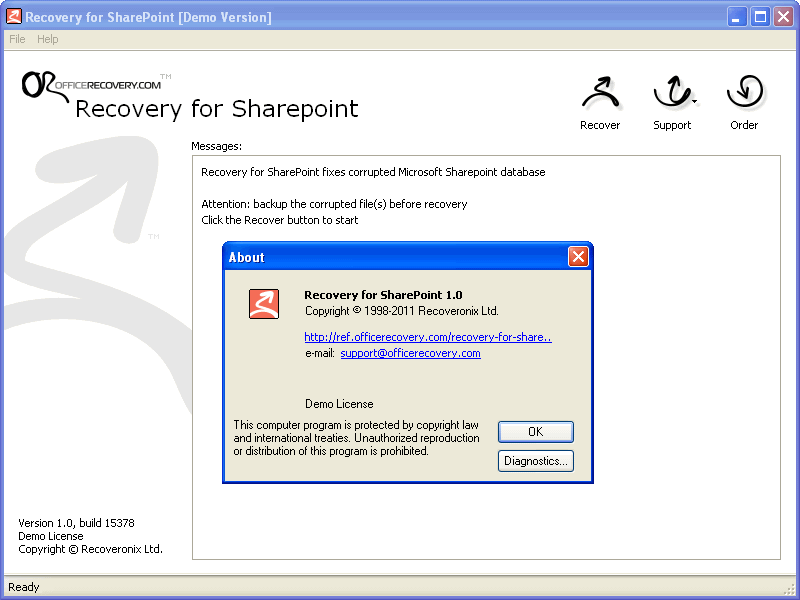Screen dimensions: 800x600
Task: Click the 'Recovery for Sharepoint' title heading
Action: [x=217, y=109]
